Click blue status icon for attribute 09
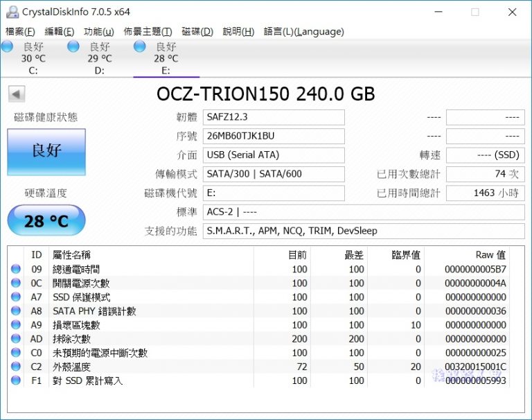 click(16, 269)
